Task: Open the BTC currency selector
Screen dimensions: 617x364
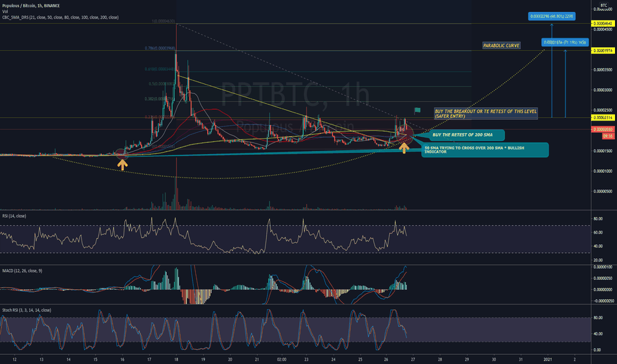Action: tap(604, 5)
